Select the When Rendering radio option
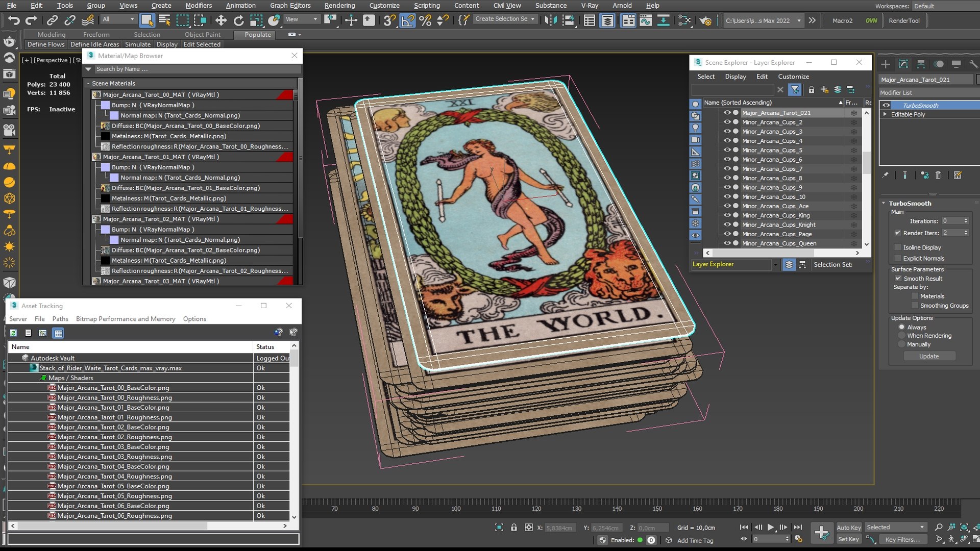Screen dimensions: 980x551 coord(901,336)
